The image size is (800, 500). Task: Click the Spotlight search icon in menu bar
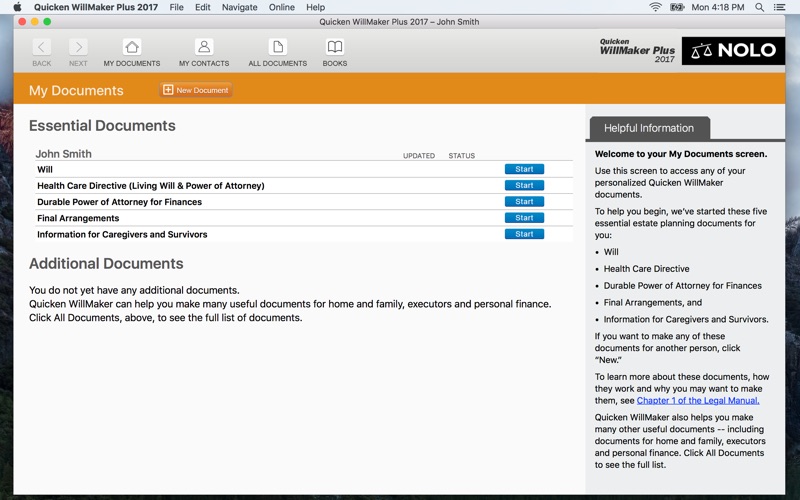[760, 7]
